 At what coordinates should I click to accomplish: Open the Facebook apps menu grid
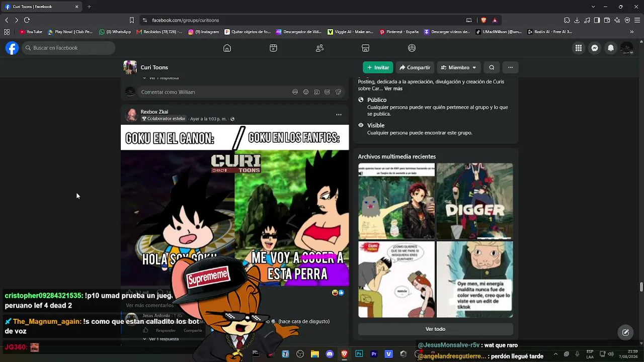click(x=579, y=48)
